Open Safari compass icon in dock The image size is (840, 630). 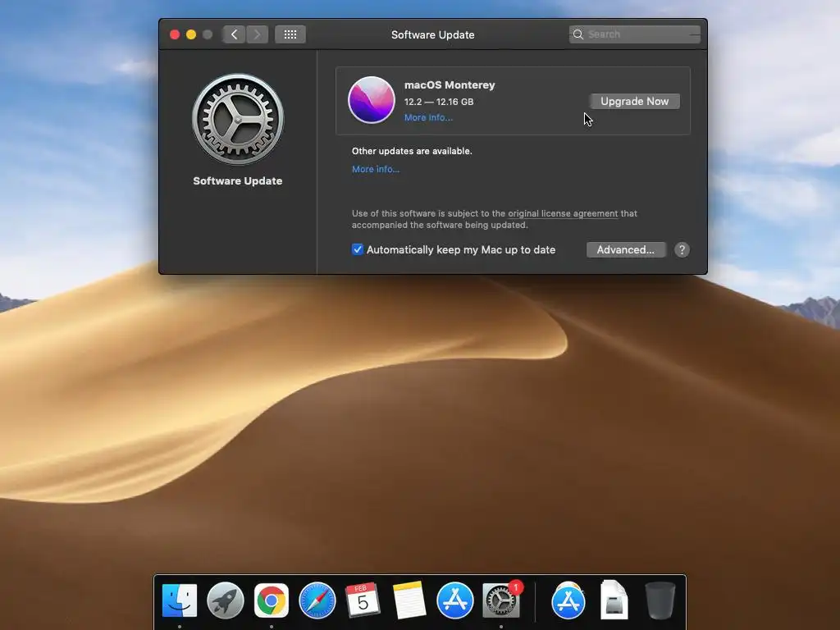317,600
